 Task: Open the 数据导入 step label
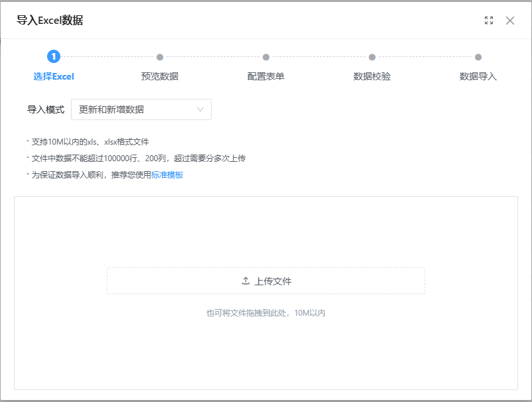point(478,76)
